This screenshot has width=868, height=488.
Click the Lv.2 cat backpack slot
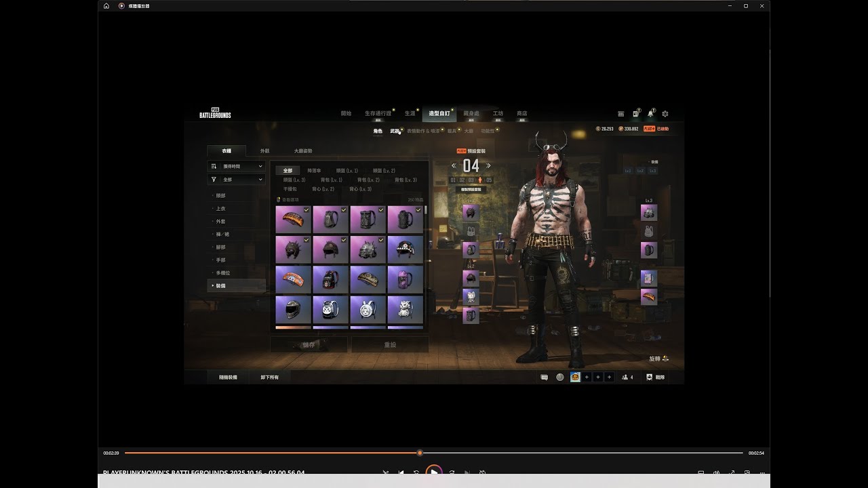471,297
